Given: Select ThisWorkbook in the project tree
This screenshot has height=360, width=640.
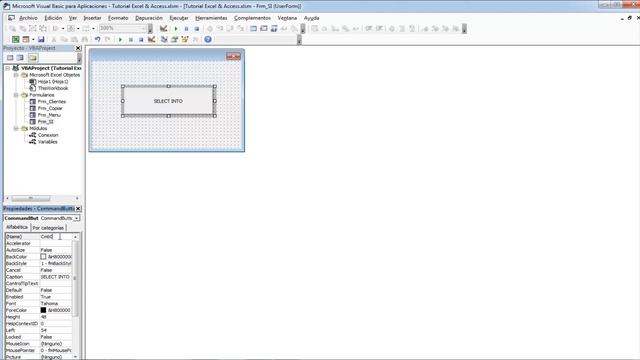Looking at the screenshot, I should 53,88.
